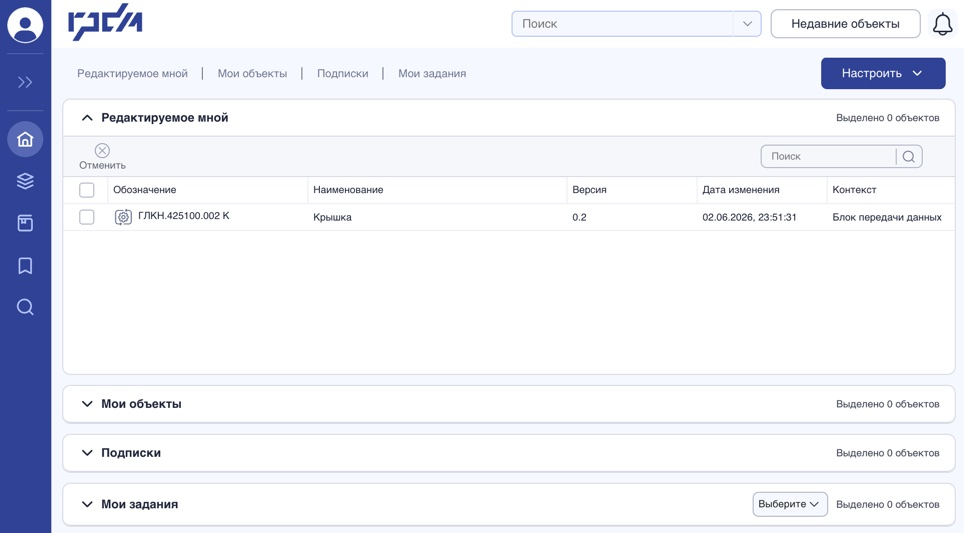Sort by Обозначение column header

pyautogui.click(x=144, y=190)
